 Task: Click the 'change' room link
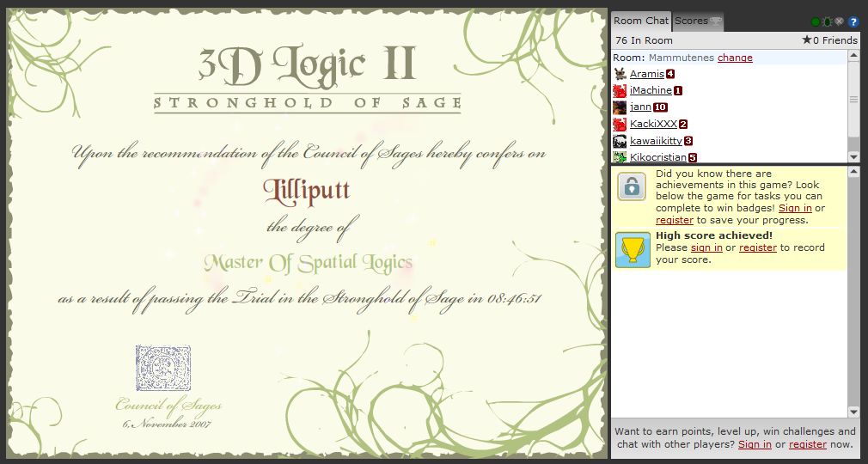point(735,58)
